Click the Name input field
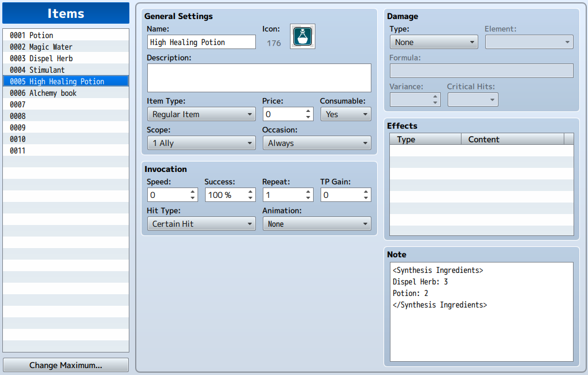The width and height of the screenshot is (588, 375). coord(202,42)
